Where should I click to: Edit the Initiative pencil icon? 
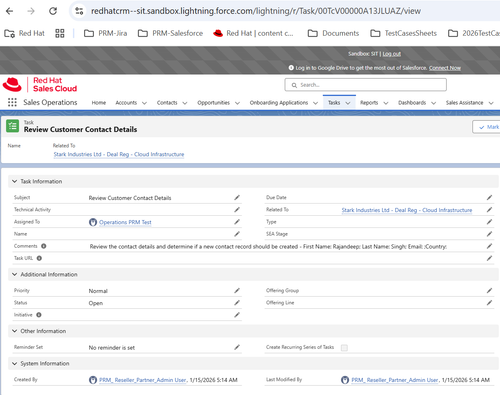coord(237,315)
